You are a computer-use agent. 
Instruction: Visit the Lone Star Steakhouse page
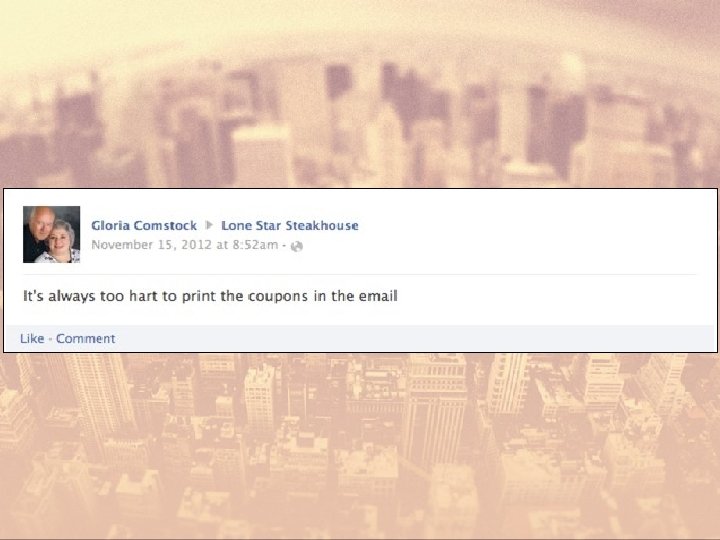(x=290, y=225)
